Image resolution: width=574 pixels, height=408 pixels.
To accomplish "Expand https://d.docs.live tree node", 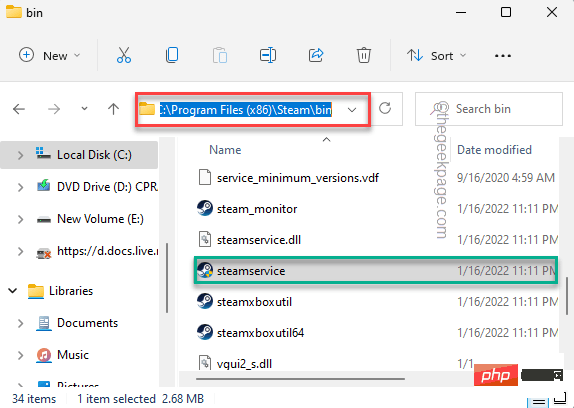I will tap(20, 251).
